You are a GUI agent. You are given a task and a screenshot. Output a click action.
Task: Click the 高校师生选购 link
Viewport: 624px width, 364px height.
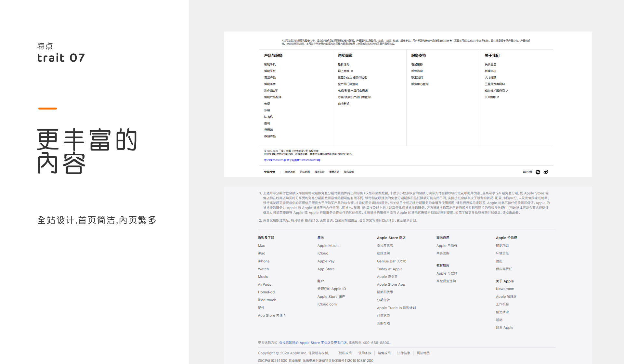point(446,281)
